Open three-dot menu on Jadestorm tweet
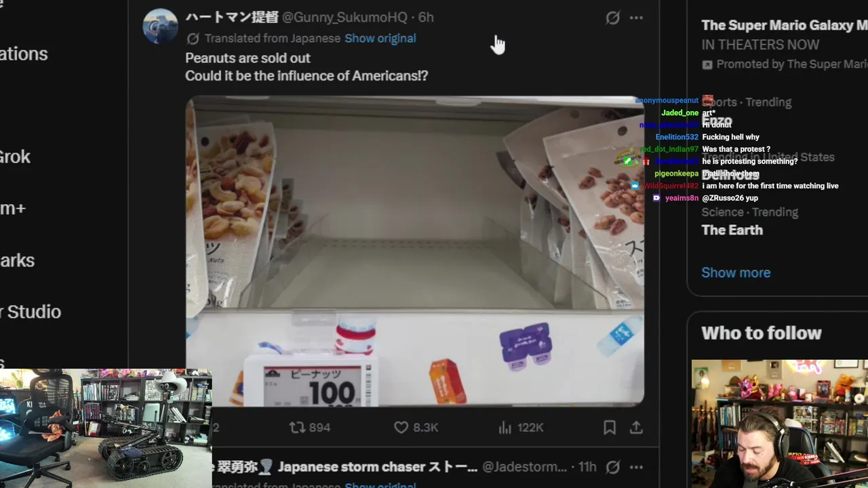This screenshot has width=868, height=488. [636, 467]
